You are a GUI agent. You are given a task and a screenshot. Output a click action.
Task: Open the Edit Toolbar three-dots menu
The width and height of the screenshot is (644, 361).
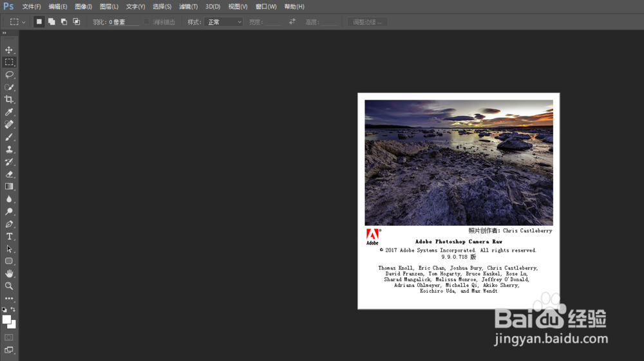pyautogui.click(x=9, y=298)
